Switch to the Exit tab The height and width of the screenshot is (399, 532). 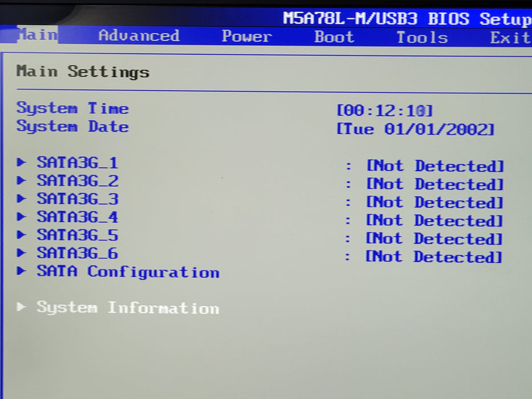point(510,37)
